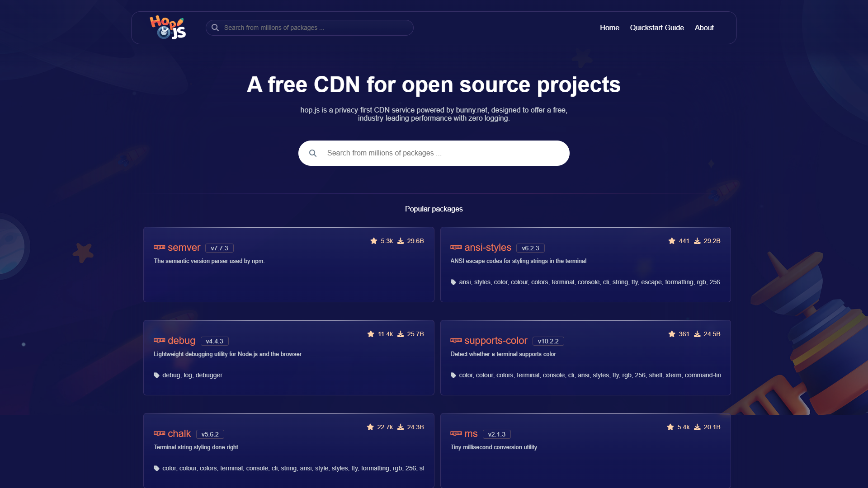Open the supports-color package title
This screenshot has width=868, height=488.
(495, 341)
